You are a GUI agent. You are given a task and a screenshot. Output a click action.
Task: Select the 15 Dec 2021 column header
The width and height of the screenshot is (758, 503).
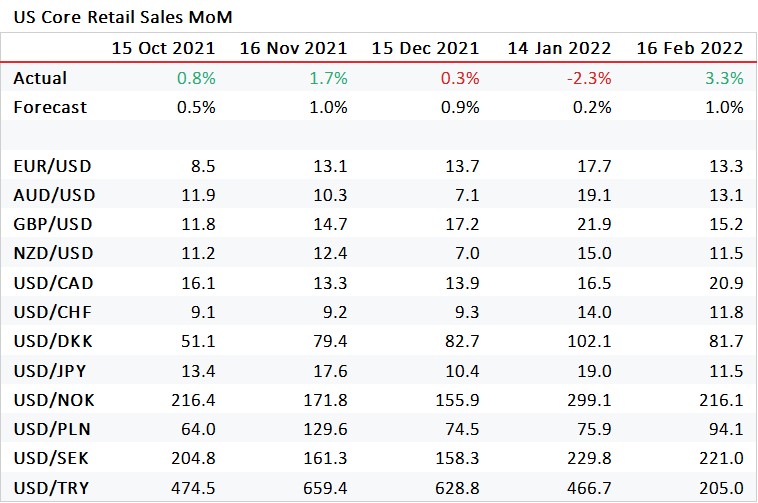pyautogui.click(x=425, y=48)
